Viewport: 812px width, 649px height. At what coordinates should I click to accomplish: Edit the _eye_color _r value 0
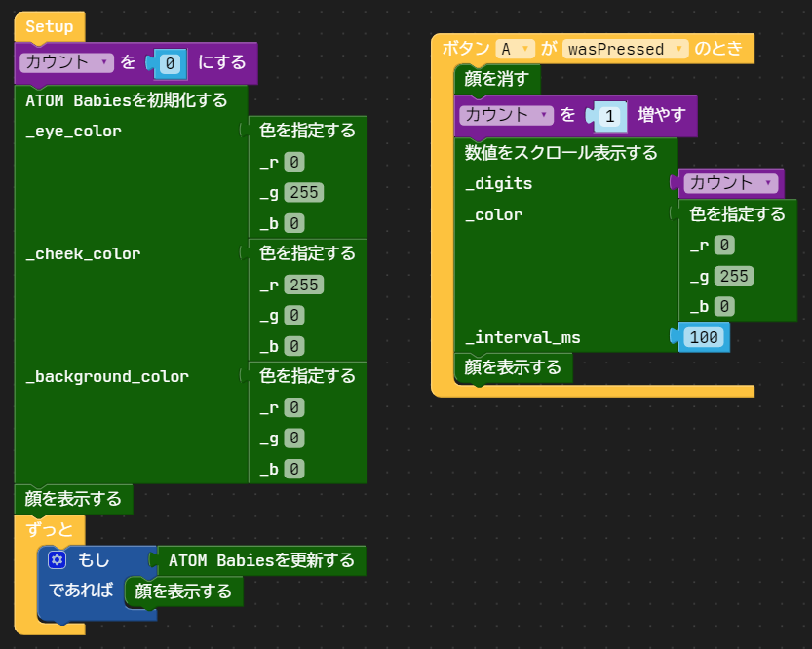coord(294,162)
